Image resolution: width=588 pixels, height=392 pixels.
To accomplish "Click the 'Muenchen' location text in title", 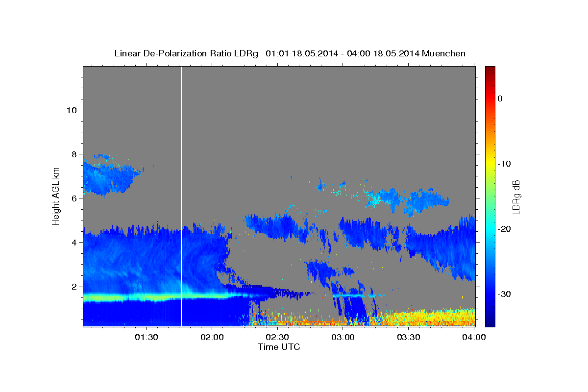I will [443, 53].
